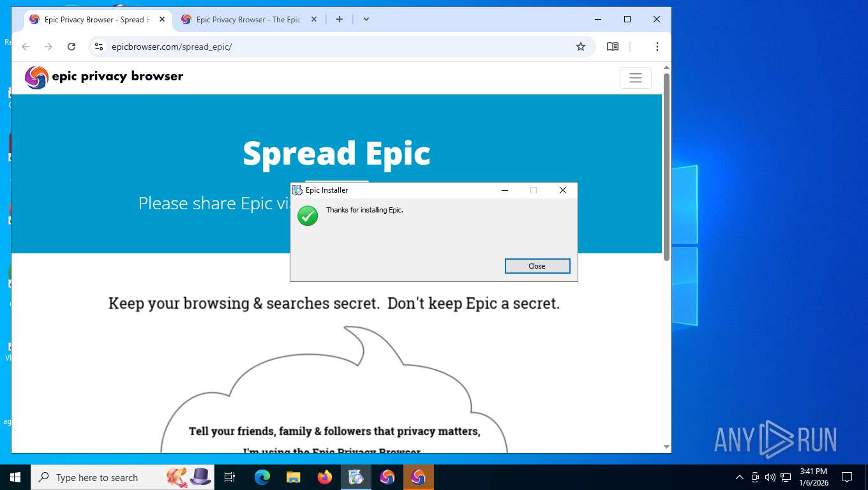
Task: Close the Epic Installer dialog with X
Action: click(x=563, y=190)
